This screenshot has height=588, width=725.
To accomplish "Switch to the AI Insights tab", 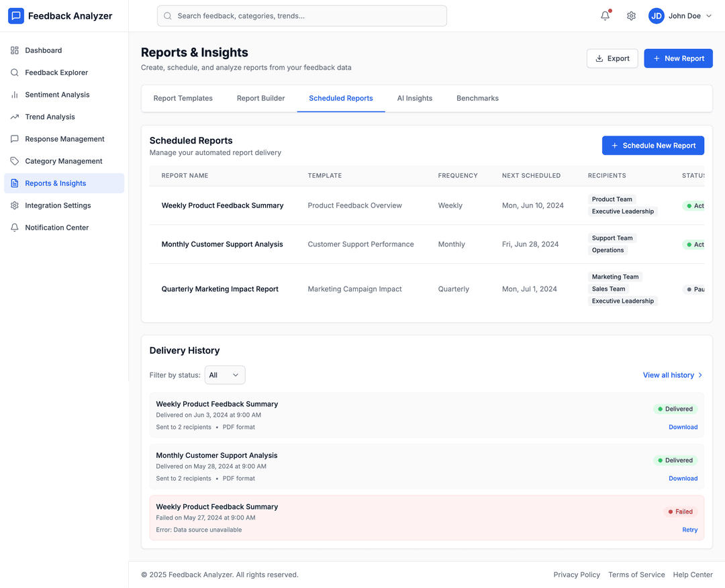I will tap(414, 98).
